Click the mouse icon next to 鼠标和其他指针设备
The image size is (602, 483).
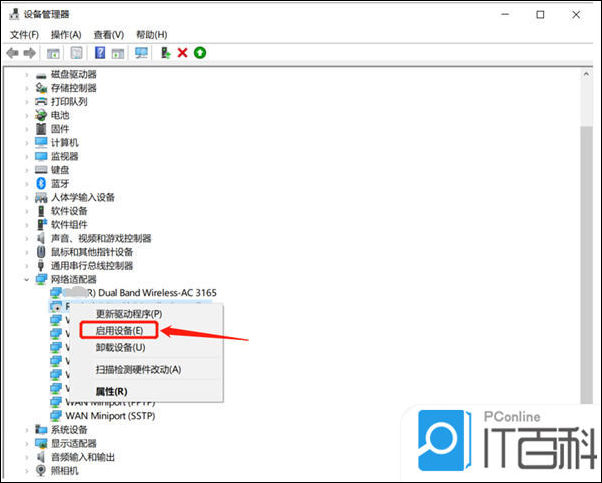point(41,252)
